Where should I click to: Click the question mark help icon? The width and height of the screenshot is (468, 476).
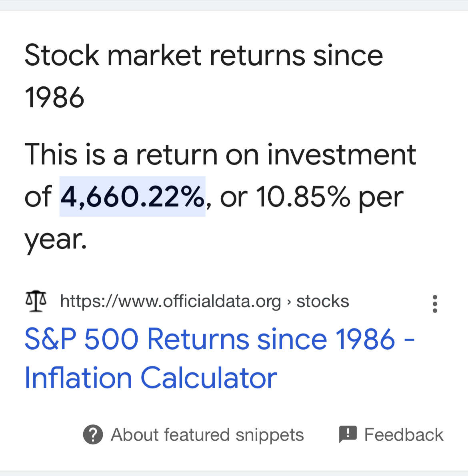[x=93, y=434]
